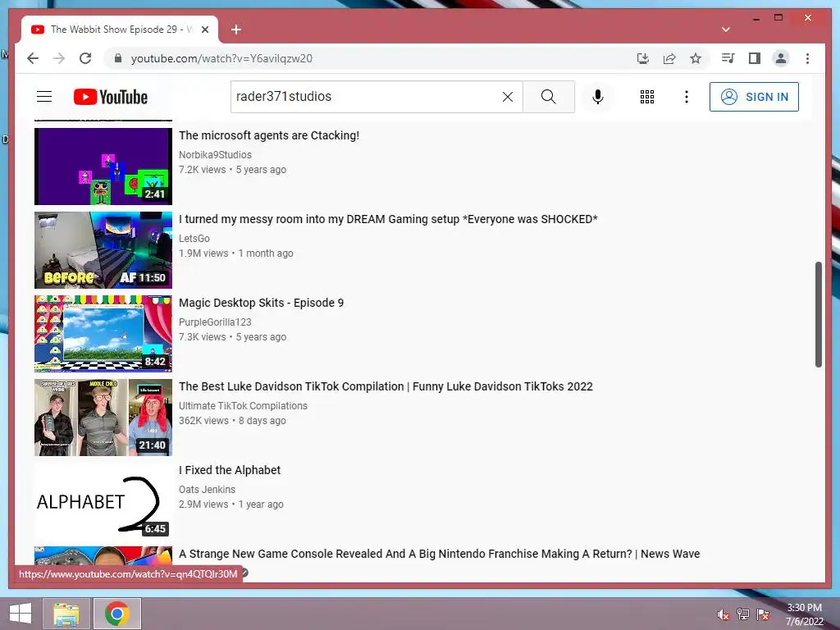This screenshot has height=630, width=840.
Task: Click the browser forward arrow
Action: 59,58
